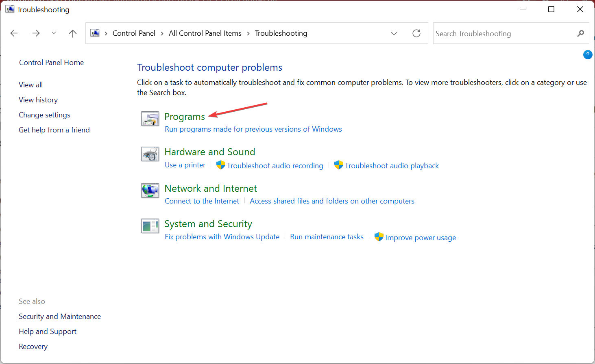Expand chevron after Control Panel breadcrumb
595x364 pixels.
(x=162, y=33)
